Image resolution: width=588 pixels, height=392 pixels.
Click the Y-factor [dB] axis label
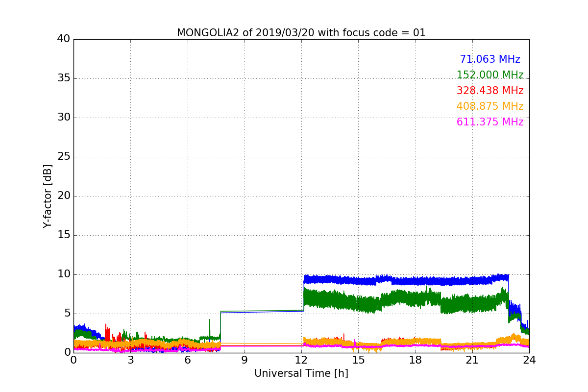(x=48, y=196)
